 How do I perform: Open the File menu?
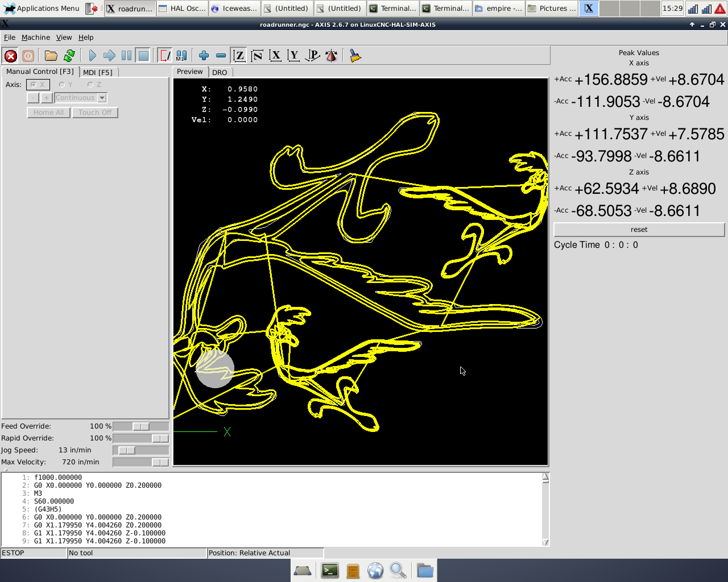(10, 38)
